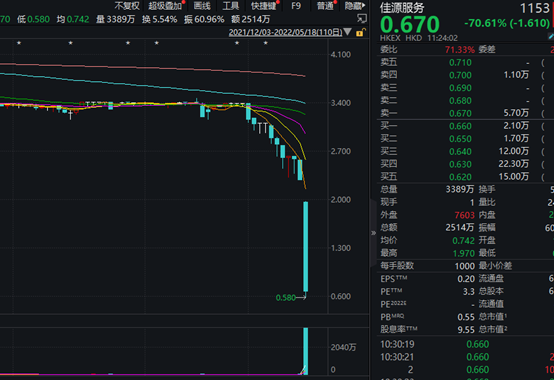The height and width of the screenshot is (380, 554).
Task: Select the large cyan crash-day candlestick
Action: (306, 247)
